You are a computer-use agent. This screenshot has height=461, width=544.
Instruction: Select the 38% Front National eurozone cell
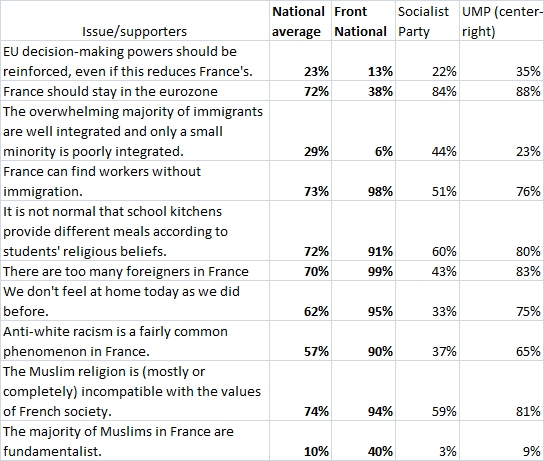363,91
